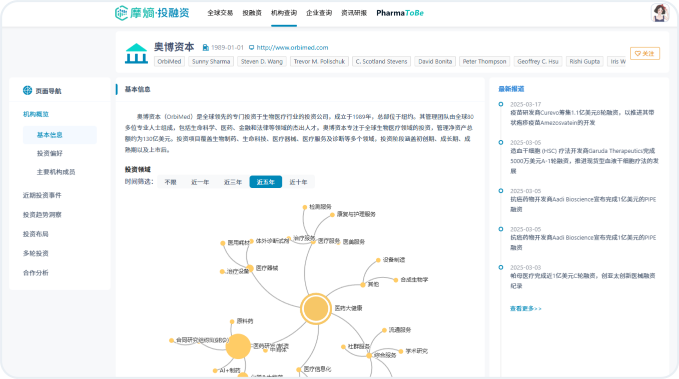The height and width of the screenshot is (379, 679).
Task: Click the Rishi Gupta tag
Action: click(585, 62)
